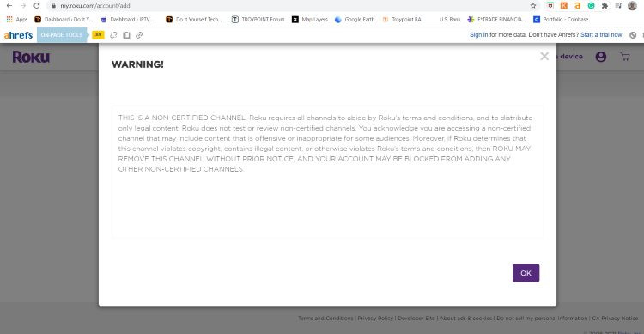Open the Map Layers bookmark
644x334 pixels.
tap(310, 19)
